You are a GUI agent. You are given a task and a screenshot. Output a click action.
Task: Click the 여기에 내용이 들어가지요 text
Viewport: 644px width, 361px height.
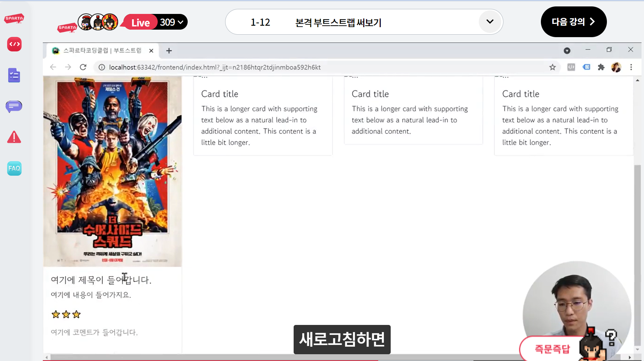pyautogui.click(x=91, y=295)
